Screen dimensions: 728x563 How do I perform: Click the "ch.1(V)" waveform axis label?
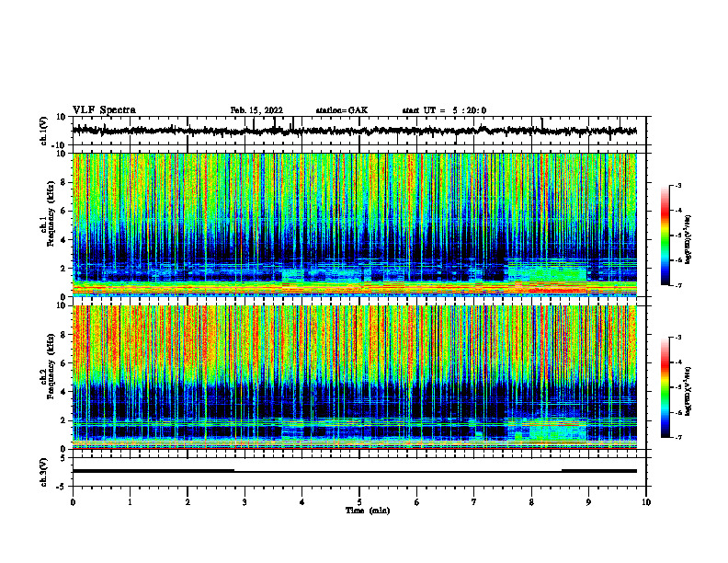[44, 131]
